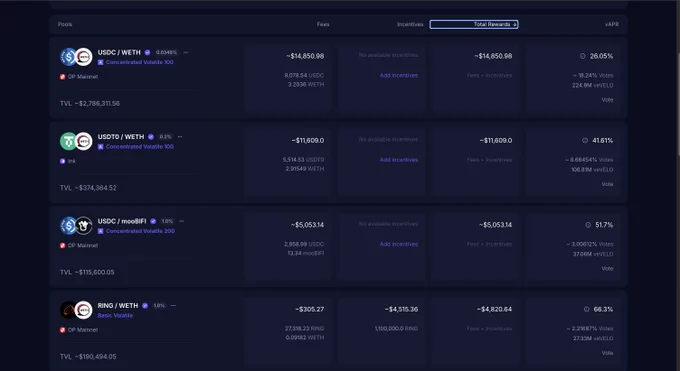The height and width of the screenshot is (371, 680).
Task: Sort pools by Fees column header
Action: point(323,24)
